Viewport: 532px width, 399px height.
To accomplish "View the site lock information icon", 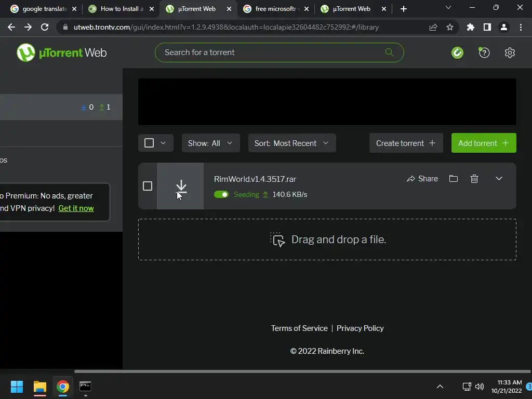I will click(65, 27).
